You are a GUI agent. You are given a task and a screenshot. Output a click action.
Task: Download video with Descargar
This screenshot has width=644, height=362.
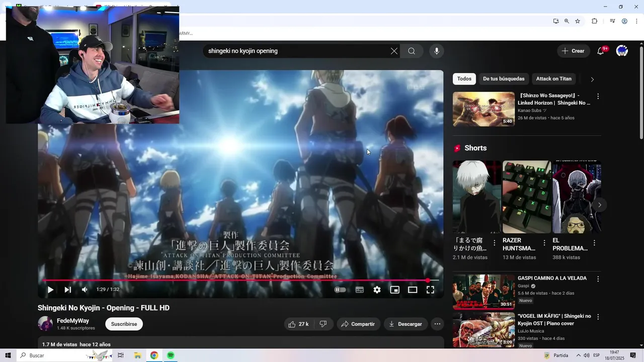click(x=406, y=324)
